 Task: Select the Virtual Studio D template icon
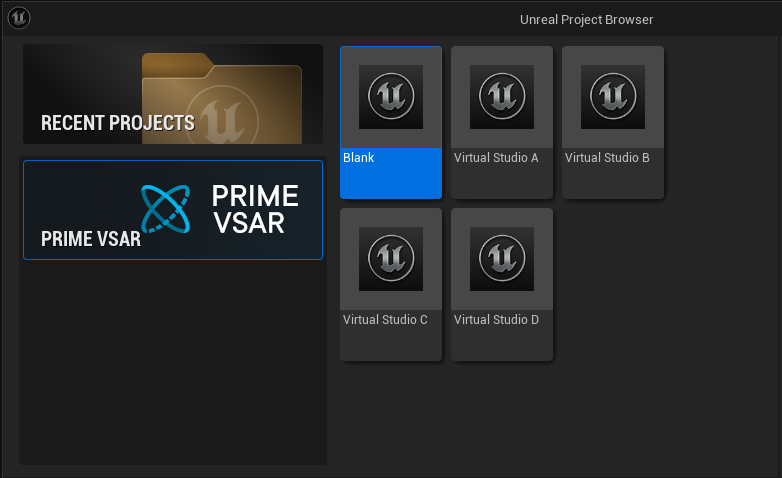[502, 259]
